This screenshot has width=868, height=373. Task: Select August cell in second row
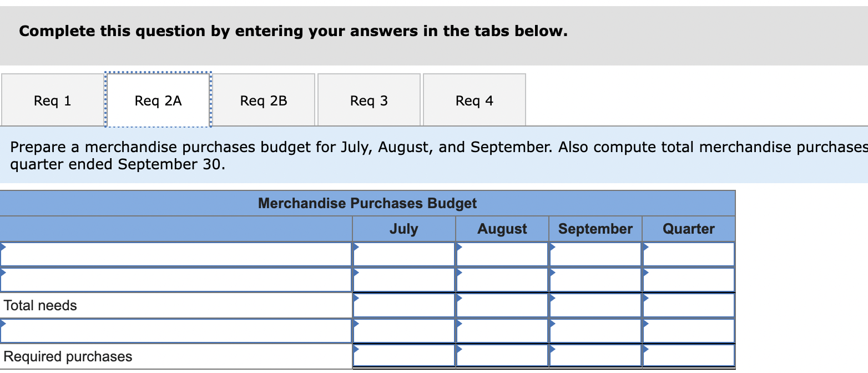pos(502,280)
